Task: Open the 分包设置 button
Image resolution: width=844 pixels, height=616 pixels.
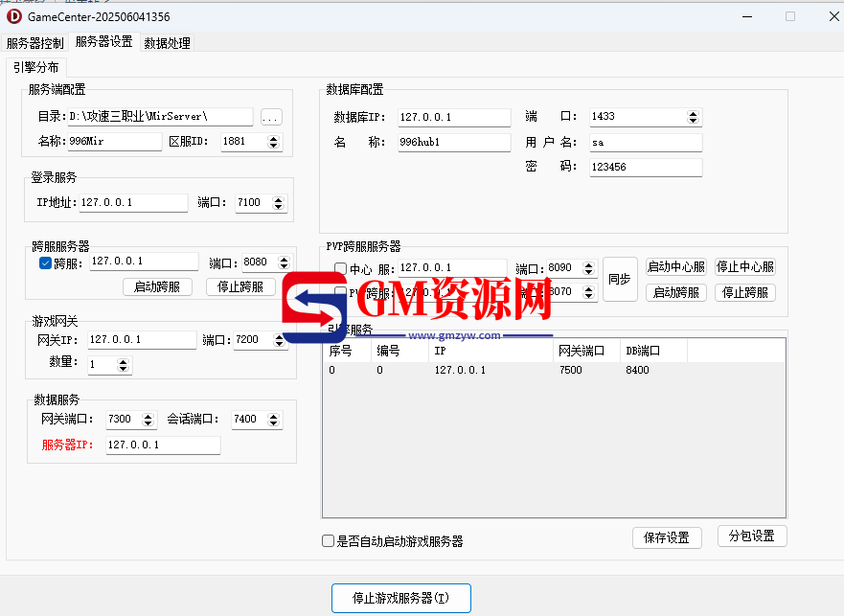Action: tap(752, 536)
